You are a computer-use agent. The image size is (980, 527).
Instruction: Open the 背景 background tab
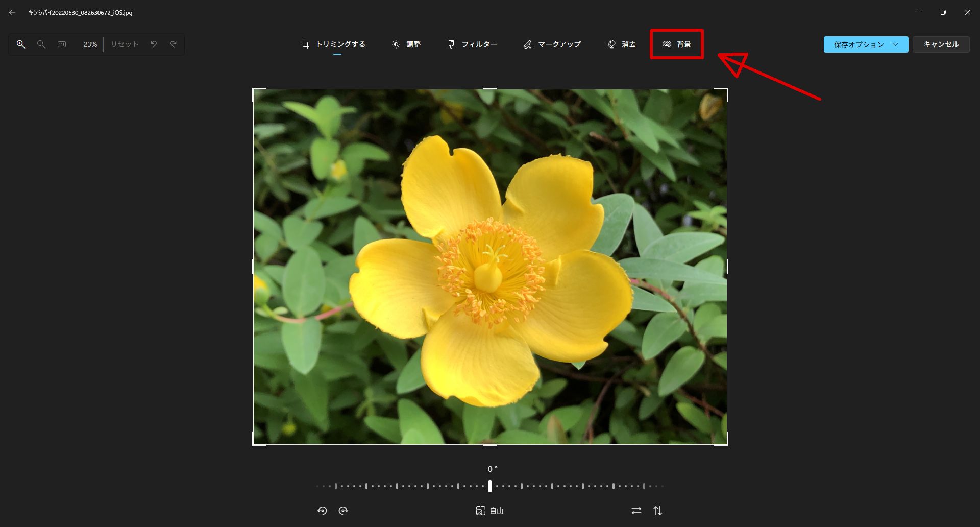(677, 44)
